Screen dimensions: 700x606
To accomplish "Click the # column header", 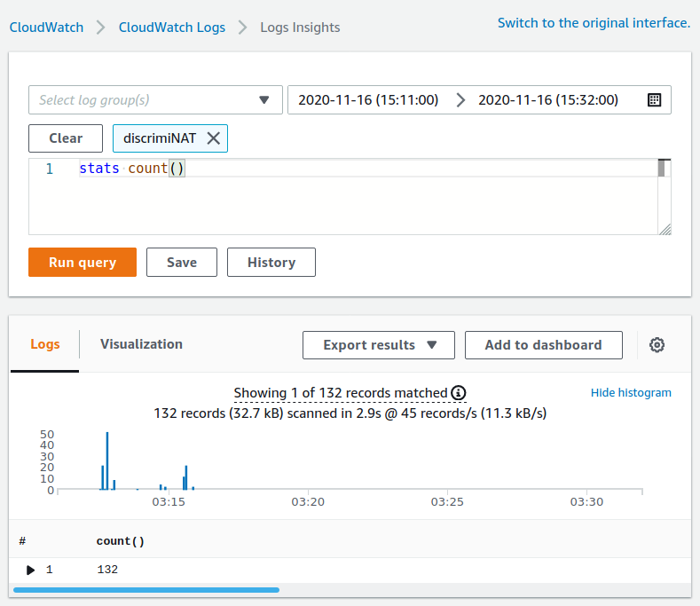I will [x=22, y=541].
